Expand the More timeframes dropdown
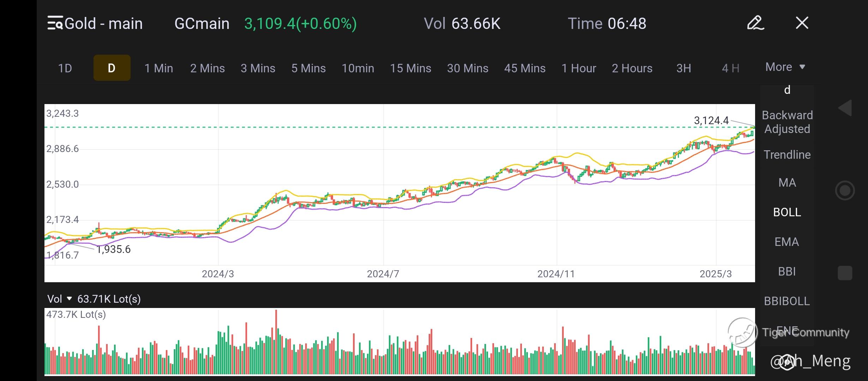Viewport: 868px width, 381px height. click(x=785, y=67)
